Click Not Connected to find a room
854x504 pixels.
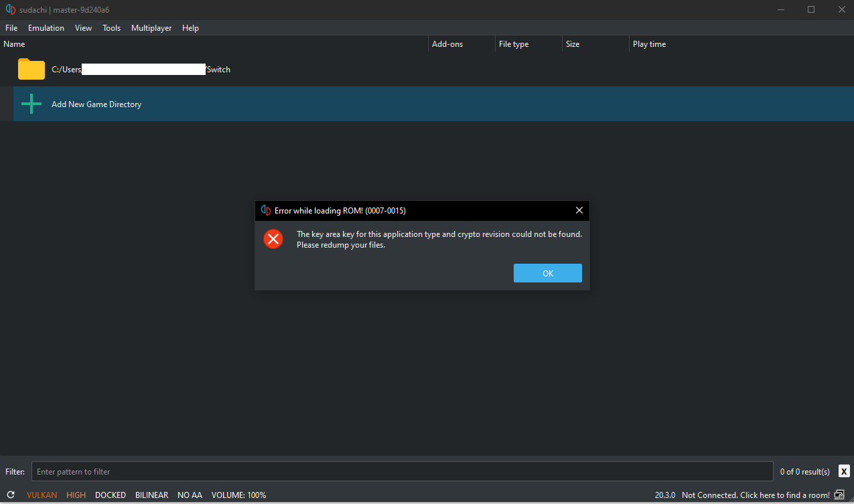(756, 495)
